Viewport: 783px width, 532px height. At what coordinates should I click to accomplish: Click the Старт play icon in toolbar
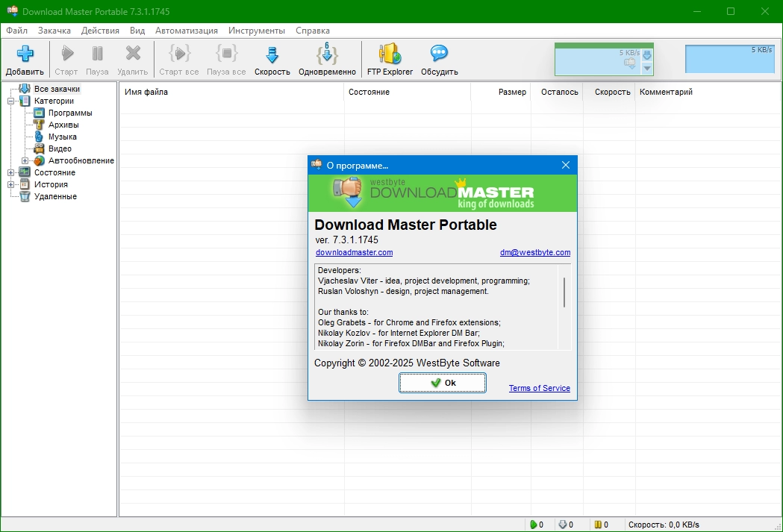[67, 54]
